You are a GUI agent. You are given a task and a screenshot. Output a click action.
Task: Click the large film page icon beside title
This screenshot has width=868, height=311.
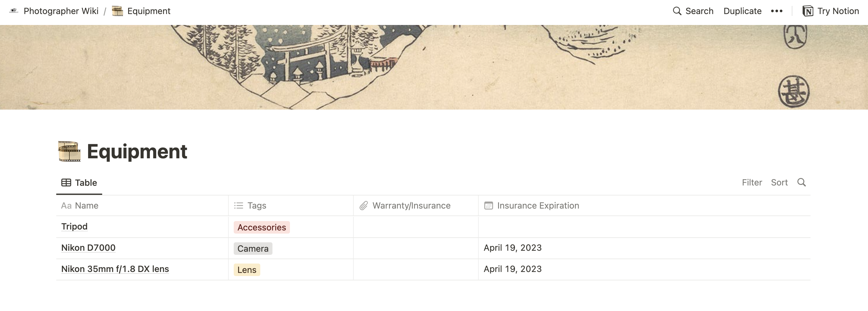tap(69, 151)
